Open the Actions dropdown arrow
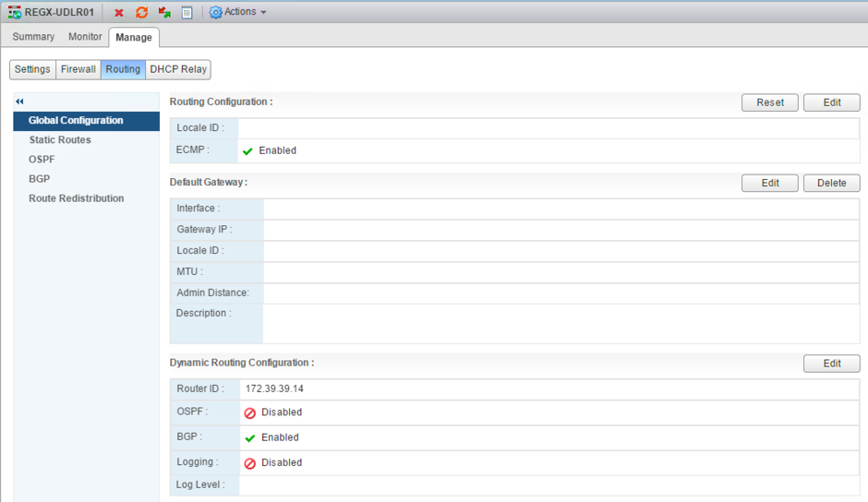The image size is (868, 502). pos(263,13)
